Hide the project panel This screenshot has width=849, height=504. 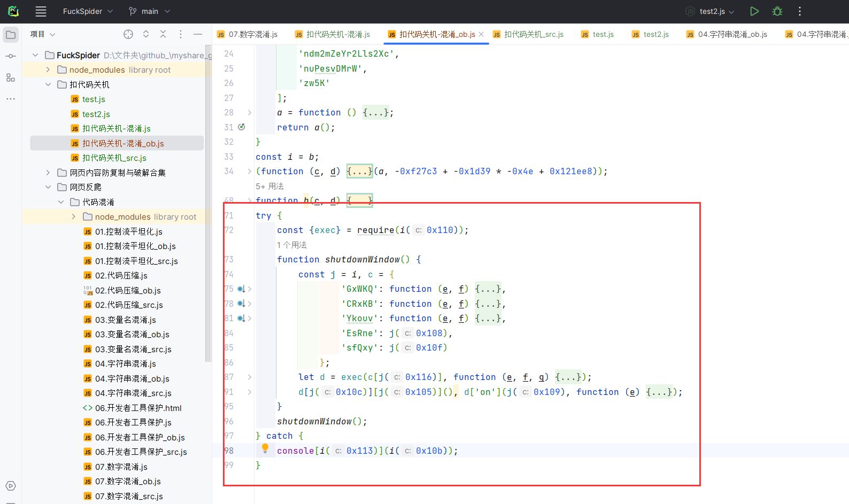[198, 34]
